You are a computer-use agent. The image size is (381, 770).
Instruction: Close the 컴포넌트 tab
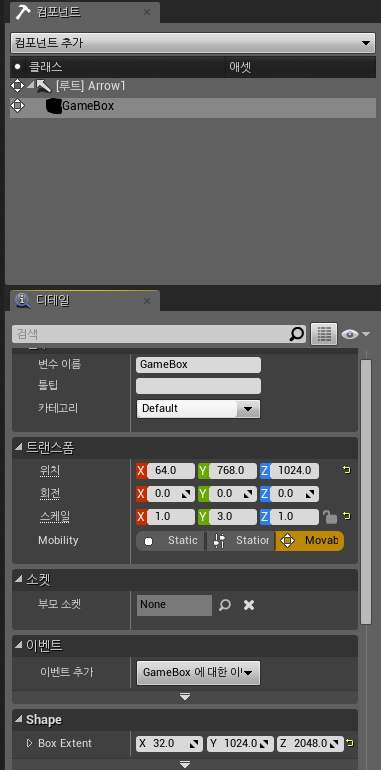pos(147,12)
